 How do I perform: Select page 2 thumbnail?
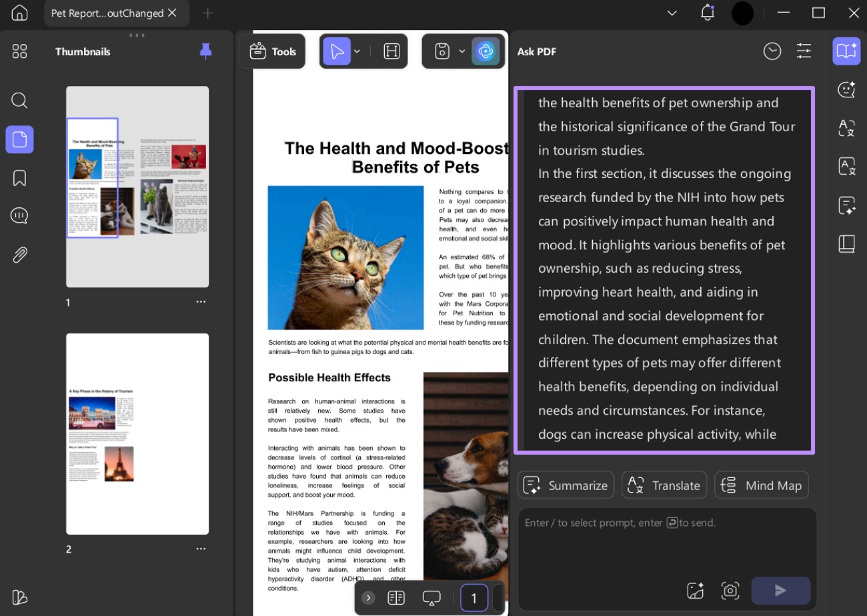[x=137, y=434]
